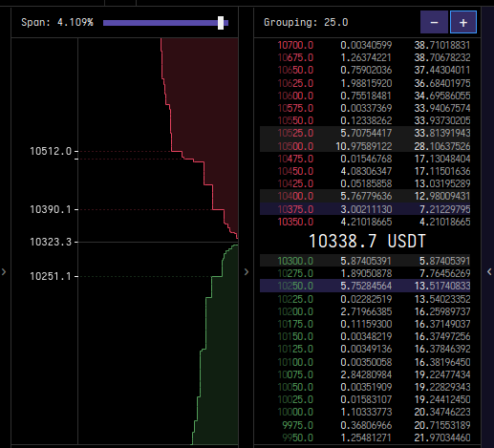Select the 10075.0 bid price
Image resolution: width=494 pixels, height=448 pixels.
pos(295,374)
